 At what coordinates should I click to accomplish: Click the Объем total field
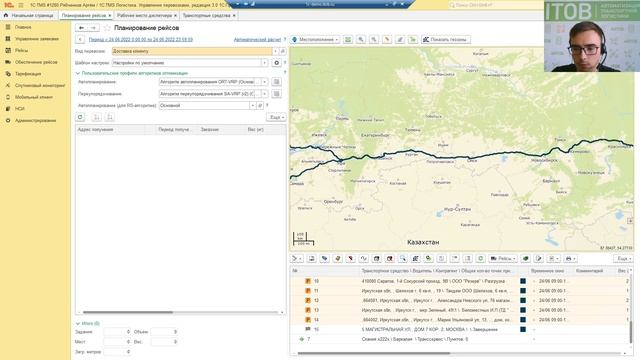(x=164, y=332)
